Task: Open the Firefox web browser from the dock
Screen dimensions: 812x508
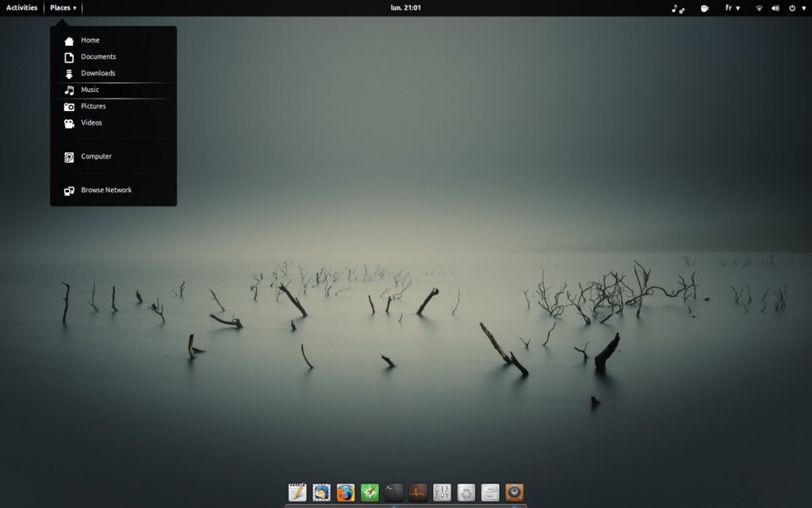Action: [344, 492]
